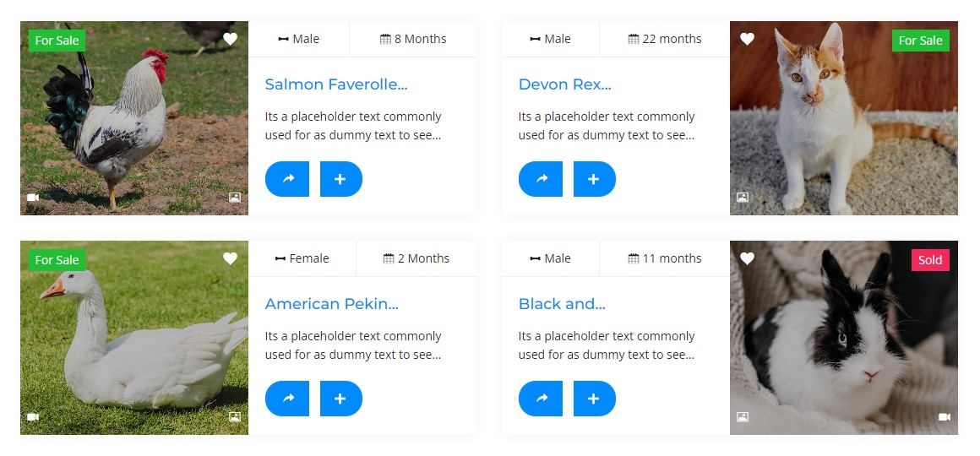Click video icon on rabbit photo
The height and width of the screenshot is (456, 980).
point(945,417)
